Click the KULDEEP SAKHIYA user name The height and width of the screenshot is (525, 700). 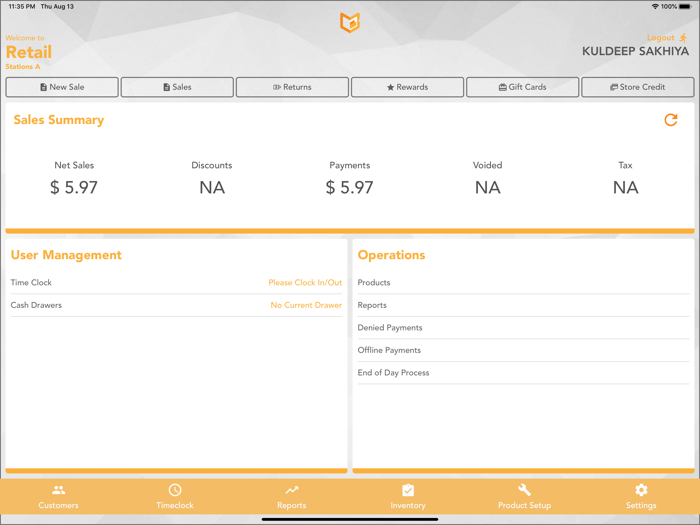635,51
